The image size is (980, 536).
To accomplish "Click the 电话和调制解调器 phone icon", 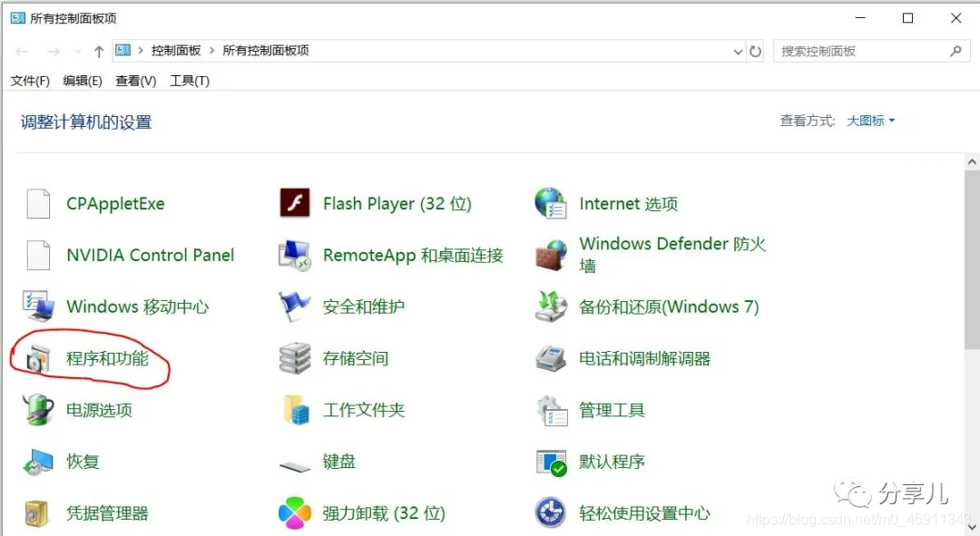I will click(x=551, y=358).
